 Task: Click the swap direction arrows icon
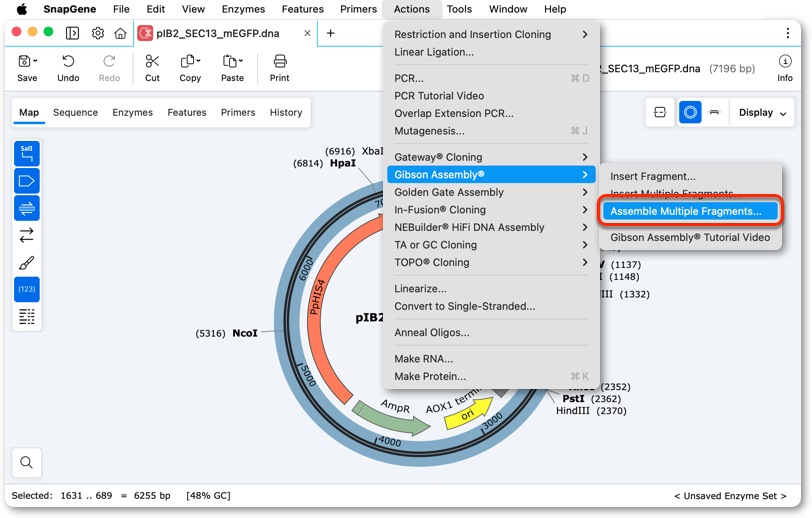[x=26, y=235]
